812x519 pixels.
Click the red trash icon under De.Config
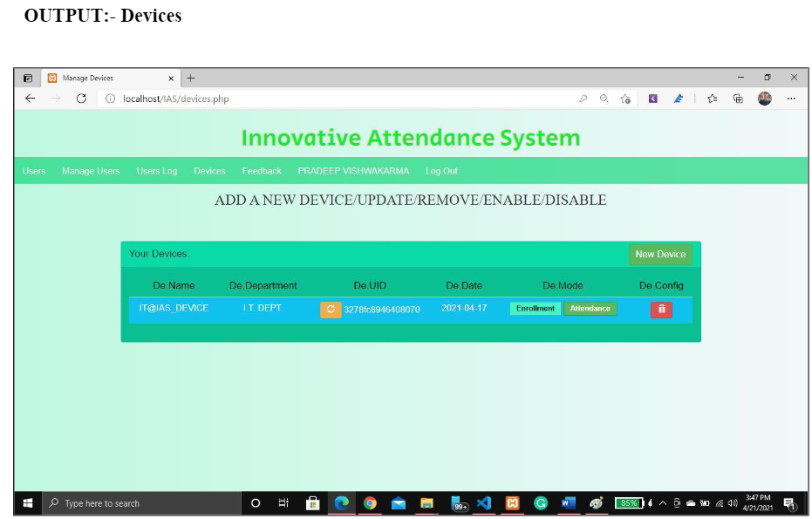(x=661, y=309)
